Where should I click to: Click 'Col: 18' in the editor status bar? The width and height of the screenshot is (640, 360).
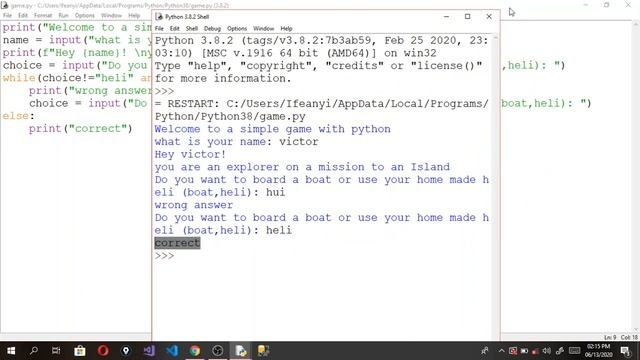tap(629, 337)
